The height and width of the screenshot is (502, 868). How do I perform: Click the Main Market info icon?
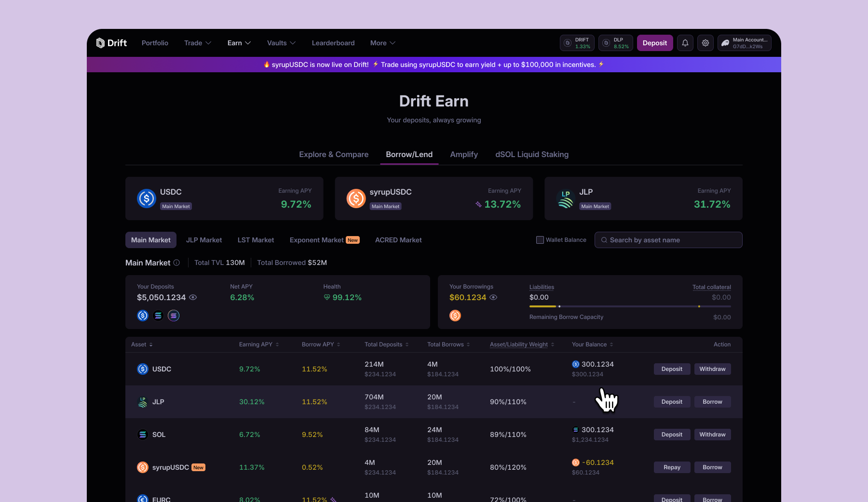[x=176, y=263]
